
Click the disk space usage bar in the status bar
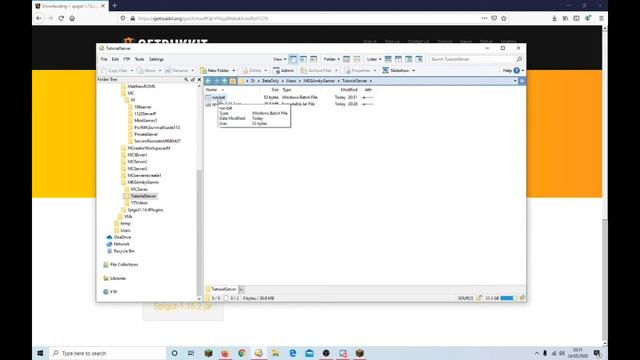pyautogui.click(x=509, y=298)
